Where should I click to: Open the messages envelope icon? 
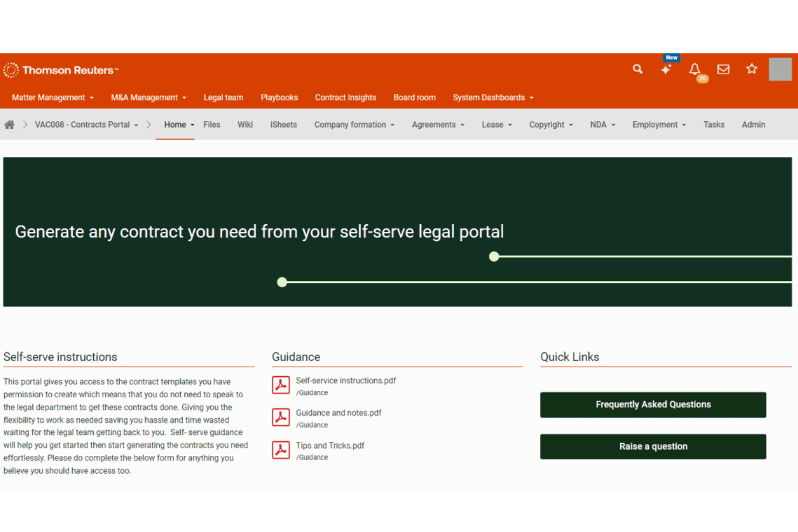pos(723,69)
